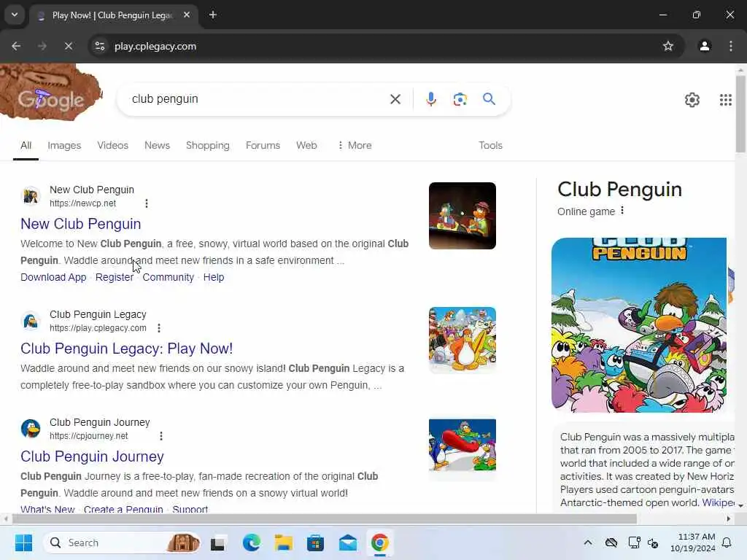Open the tab search dropdown arrow
This screenshot has height=560, width=747.
pyautogui.click(x=15, y=15)
